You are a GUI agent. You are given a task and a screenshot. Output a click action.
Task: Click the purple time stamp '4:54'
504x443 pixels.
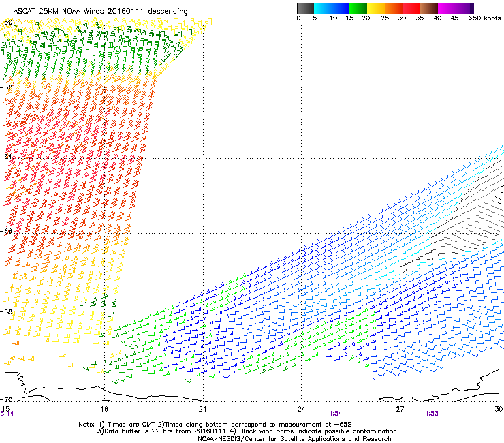coord(336,414)
